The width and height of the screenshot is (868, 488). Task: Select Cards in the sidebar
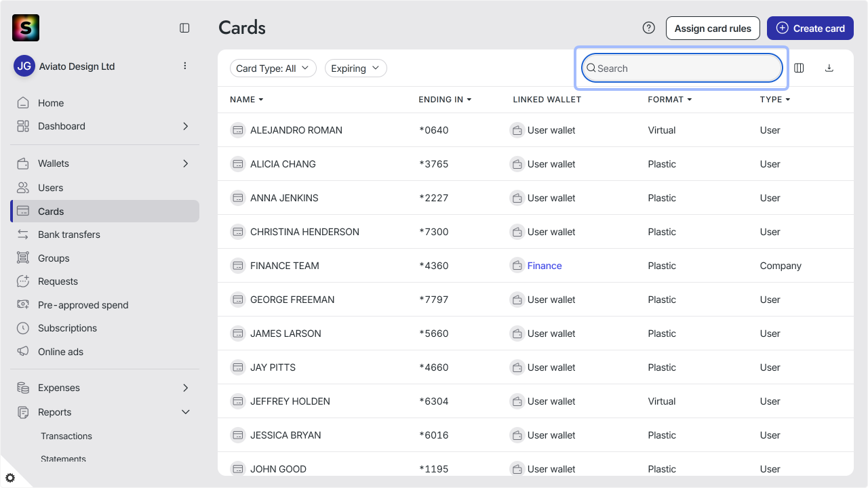pos(104,211)
